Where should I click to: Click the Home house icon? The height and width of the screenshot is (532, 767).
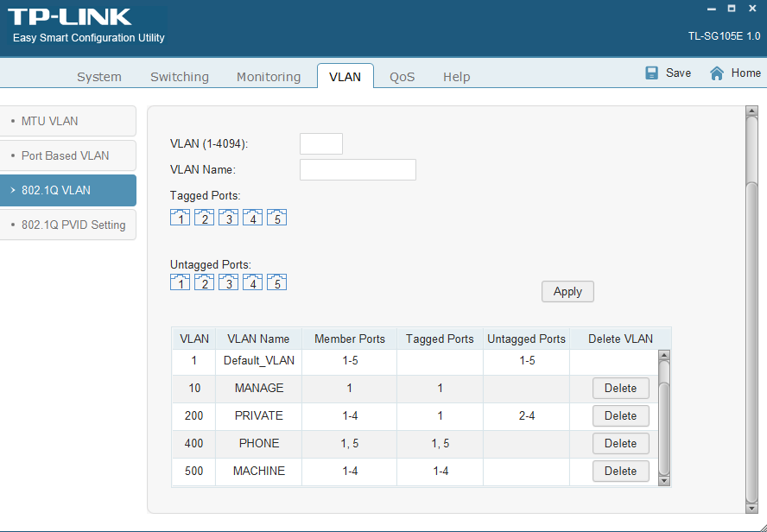pyautogui.click(x=716, y=73)
